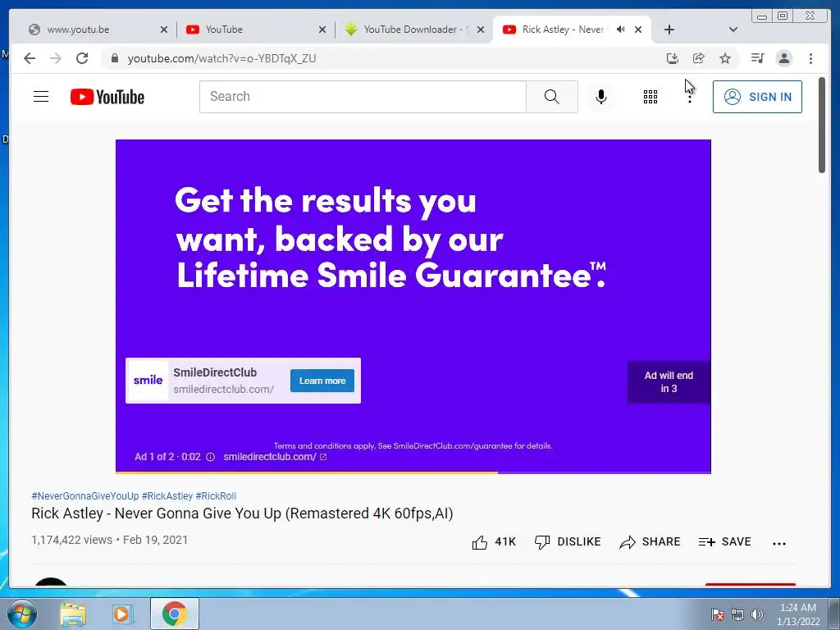Open YouTube settings three-dot menu
Screen dimensions: 840x630
(x=689, y=97)
